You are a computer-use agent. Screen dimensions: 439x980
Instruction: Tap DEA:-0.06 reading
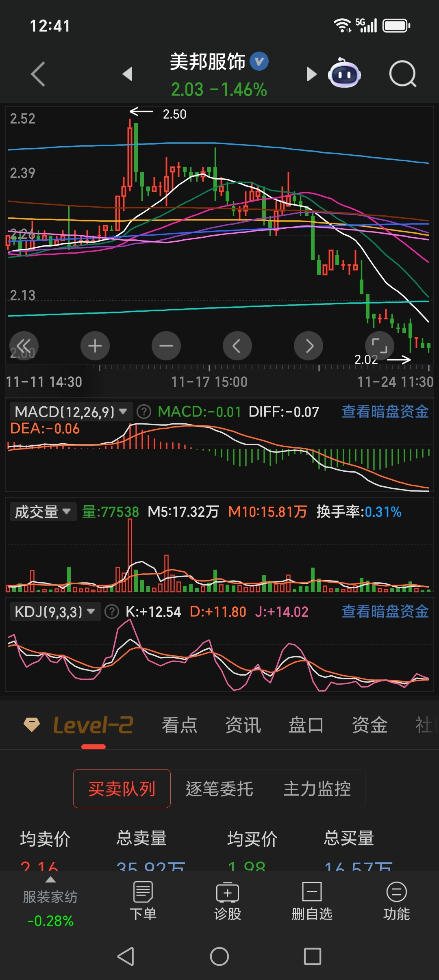[45, 429]
